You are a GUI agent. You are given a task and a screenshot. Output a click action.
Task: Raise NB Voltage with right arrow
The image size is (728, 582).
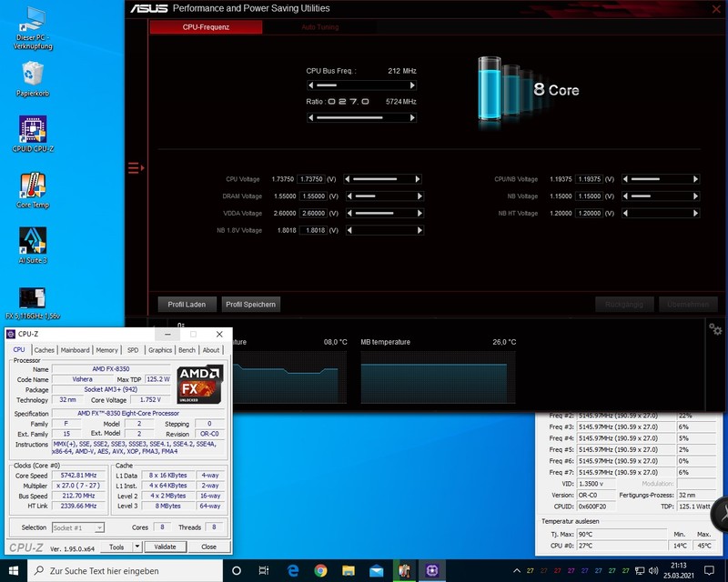pos(695,196)
